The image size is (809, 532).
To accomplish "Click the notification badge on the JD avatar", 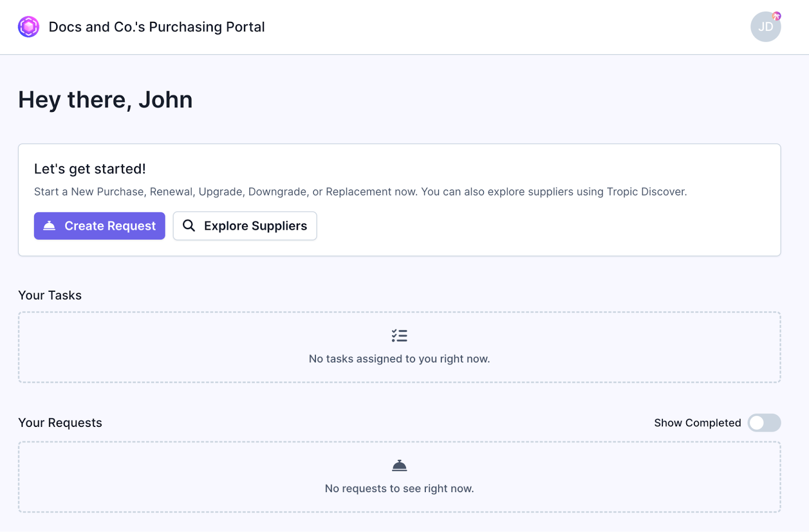I will coord(777,16).
